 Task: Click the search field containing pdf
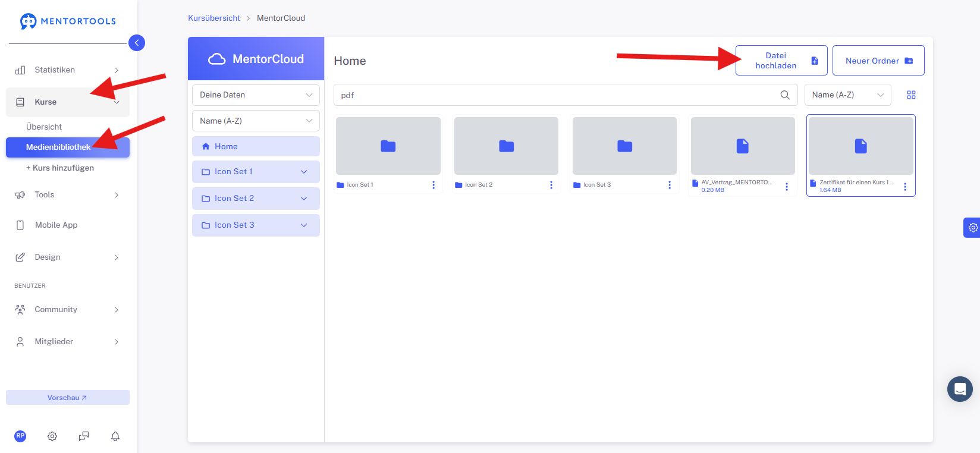[x=566, y=95]
